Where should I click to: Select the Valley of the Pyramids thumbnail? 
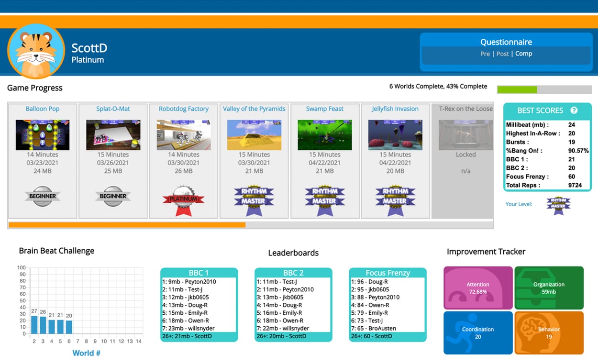[x=254, y=134]
